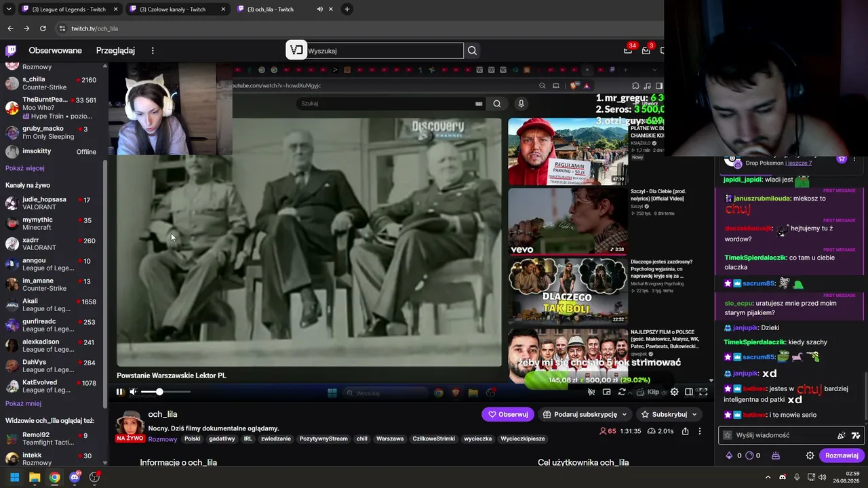Open the browser tab search dropdown

pos(9,9)
